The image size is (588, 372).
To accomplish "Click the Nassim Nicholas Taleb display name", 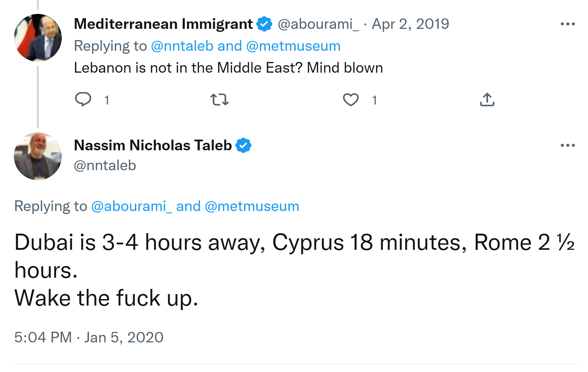I will click(x=153, y=145).
